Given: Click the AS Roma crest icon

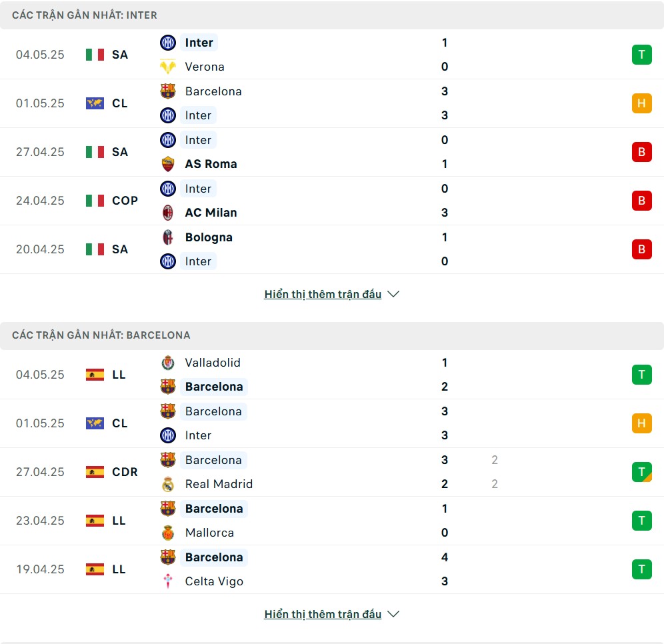Looking at the screenshot, I should tap(168, 164).
